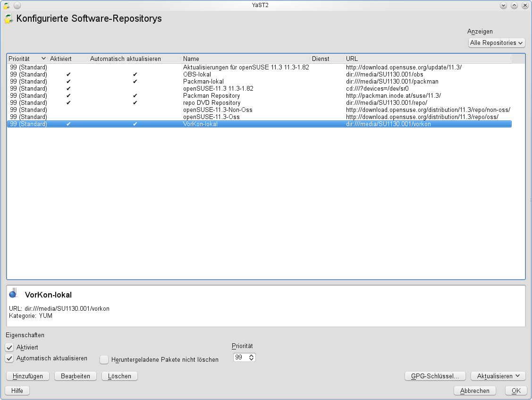Open GPG-Schlüssel... dialog
Screen dimensions: 532x400
(x=435, y=376)
